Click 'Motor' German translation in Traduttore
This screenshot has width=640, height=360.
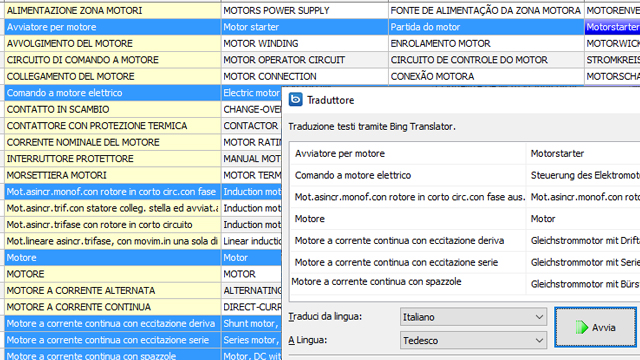(x=543, y=219)
